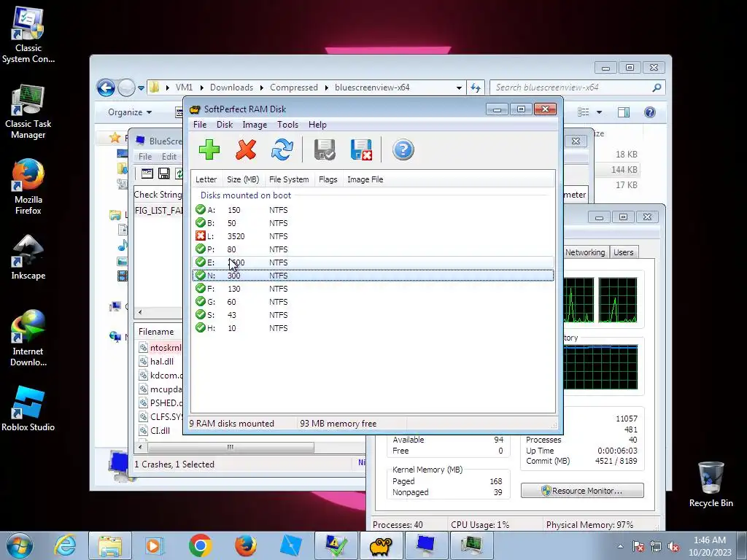Image resolution: width=747 pixels, height=560 pixels.
Task: Click the Explorer Back navigation arrow
Action: pyautogui.click(x=106, y=87)
